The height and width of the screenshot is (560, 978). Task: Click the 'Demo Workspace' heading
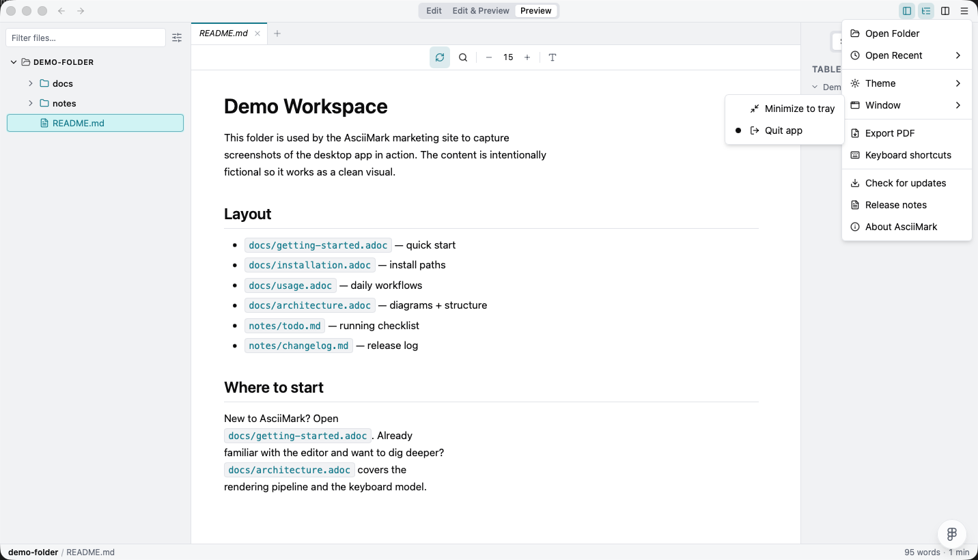(x=306, y=107)
